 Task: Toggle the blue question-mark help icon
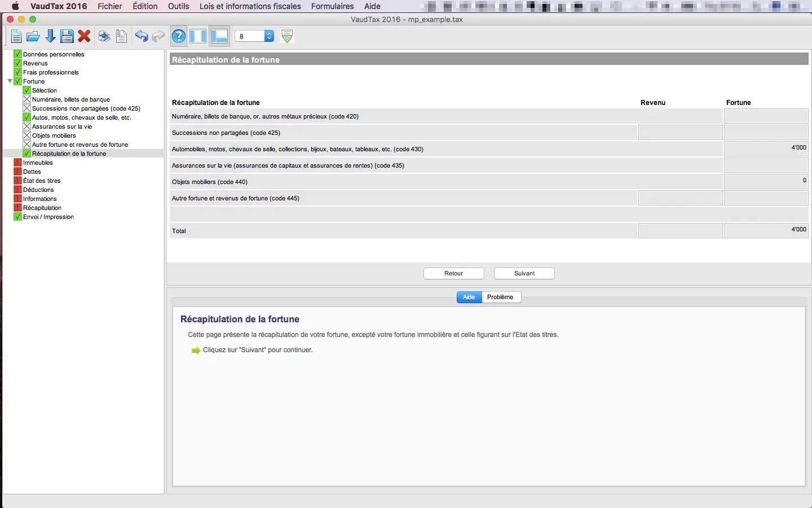[x=179, y=37]
